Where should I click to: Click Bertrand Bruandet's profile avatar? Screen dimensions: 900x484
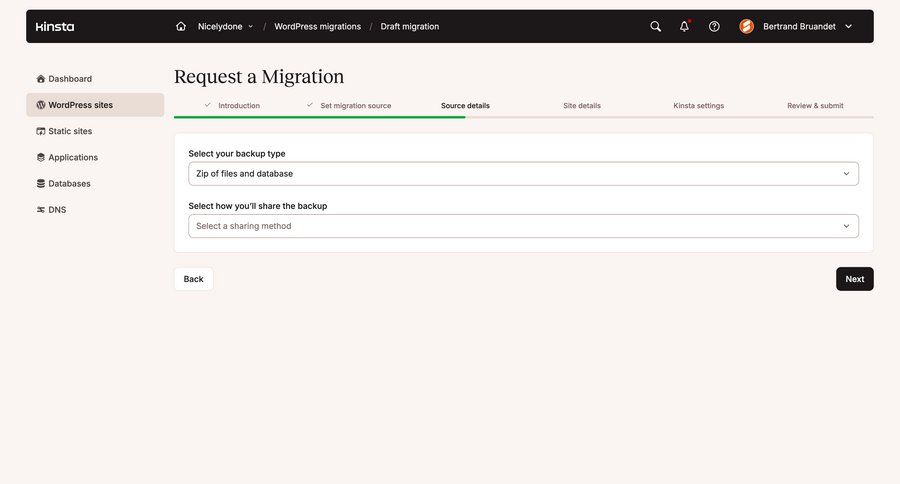746,26
